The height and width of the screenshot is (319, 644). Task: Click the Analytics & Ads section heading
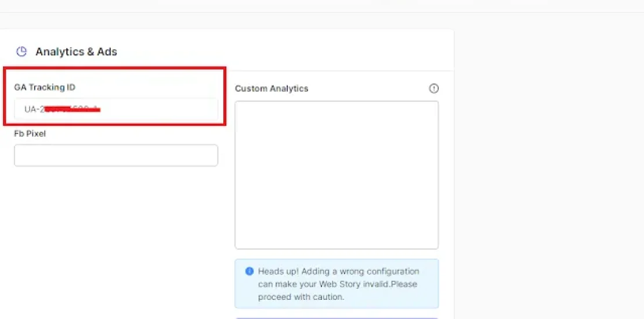(x=76, y=52)
